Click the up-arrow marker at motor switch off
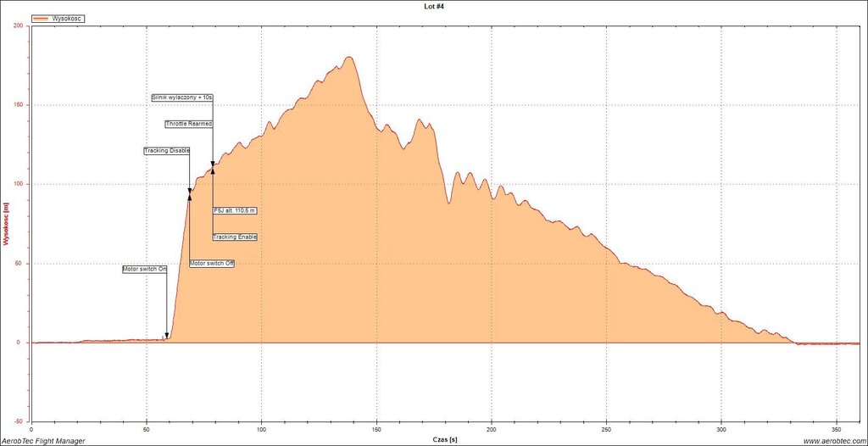The height and width of the screenshot is (446, 868). (190, 195)
